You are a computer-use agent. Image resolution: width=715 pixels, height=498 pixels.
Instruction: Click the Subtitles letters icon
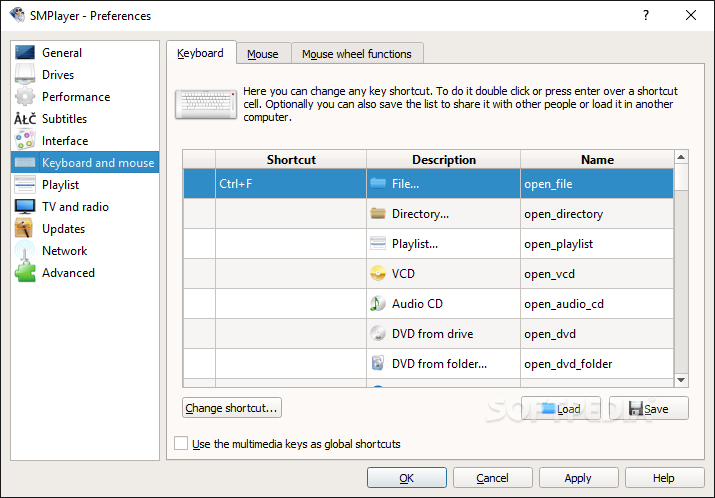(25, 119)
